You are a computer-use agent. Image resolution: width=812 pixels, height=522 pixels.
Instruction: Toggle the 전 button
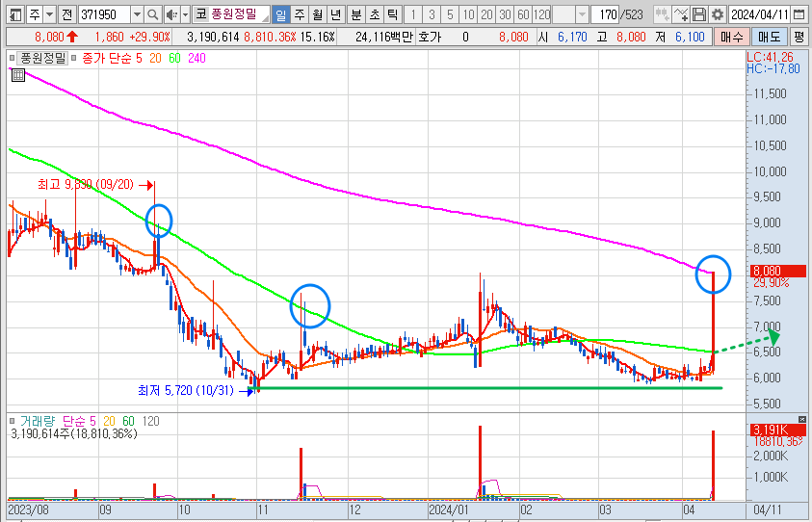66,14
